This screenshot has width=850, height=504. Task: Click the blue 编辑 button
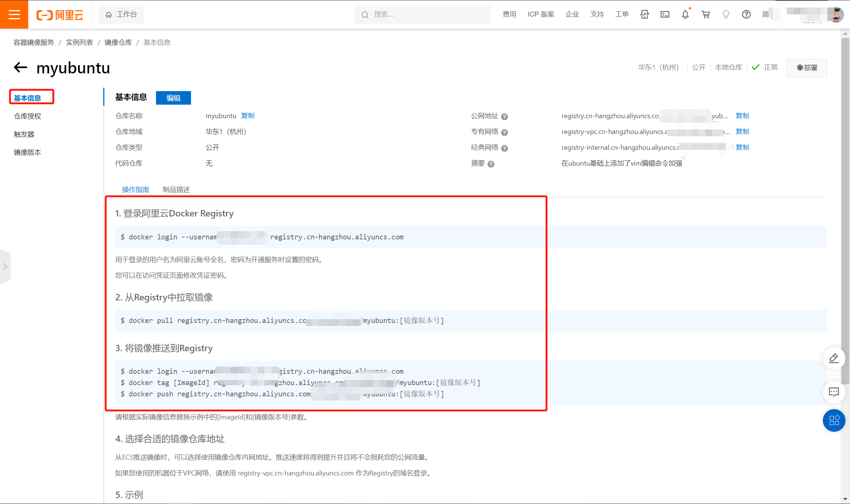tap(173, 98)
